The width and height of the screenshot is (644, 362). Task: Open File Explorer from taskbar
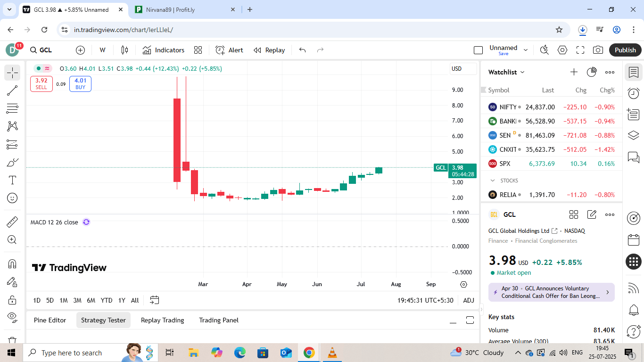193,353
